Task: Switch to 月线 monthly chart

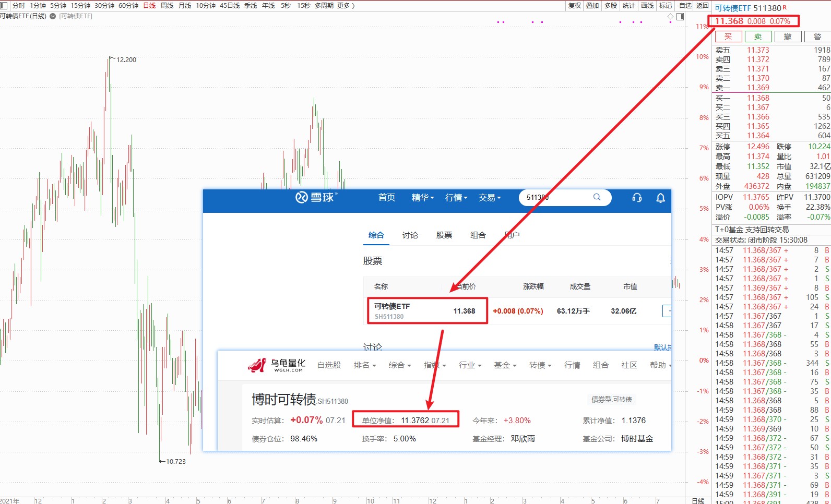Action: click(x=185, y=5)
